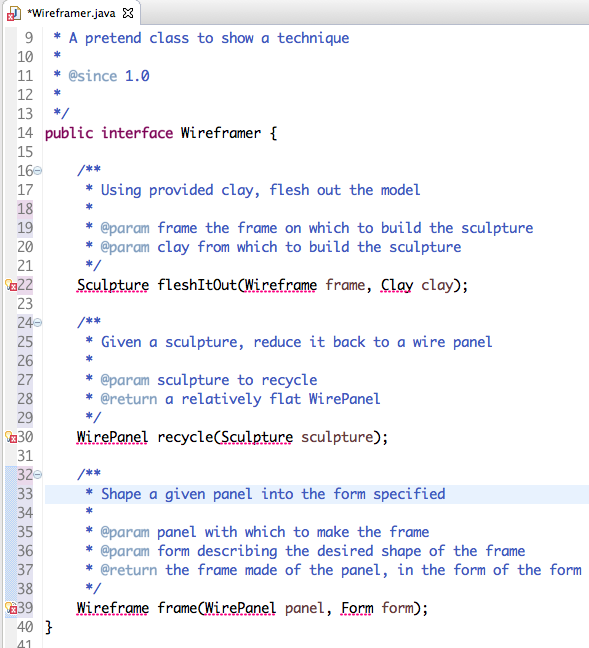Screen dimensions: 589x648
Task: Click the Wireframe parameter type in fleshItOut
Action: 281,285
